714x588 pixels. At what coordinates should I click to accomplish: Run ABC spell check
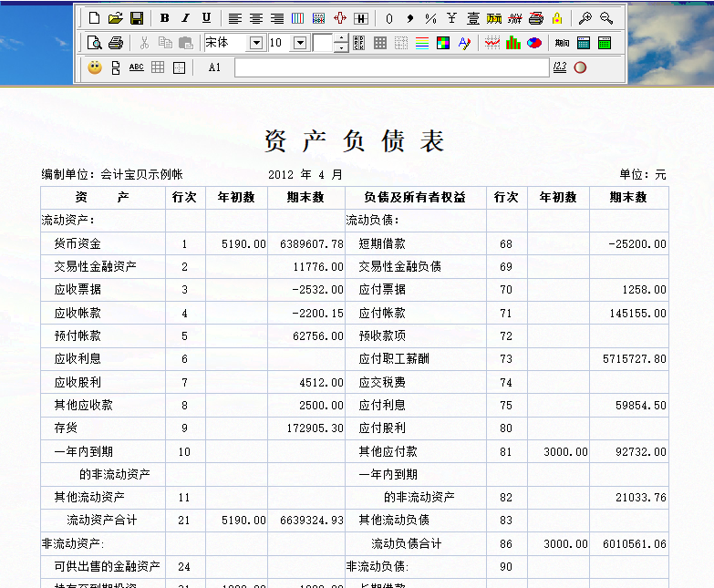[137, 67]
